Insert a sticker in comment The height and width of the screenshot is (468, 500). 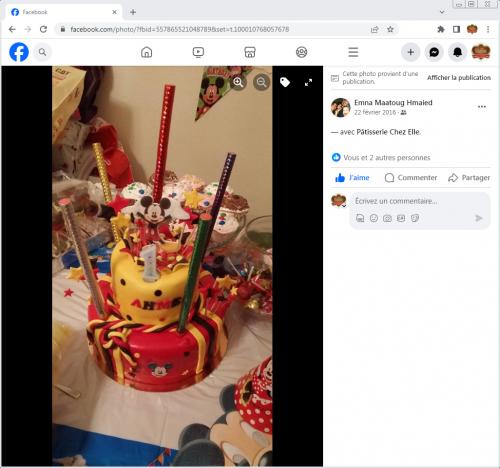point(415,218)
